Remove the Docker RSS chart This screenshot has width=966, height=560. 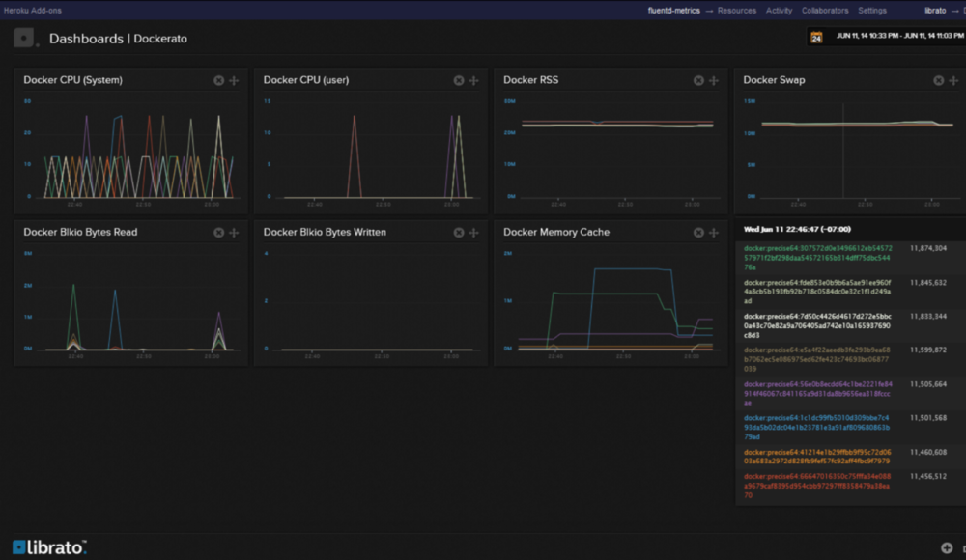coord(698,81)
